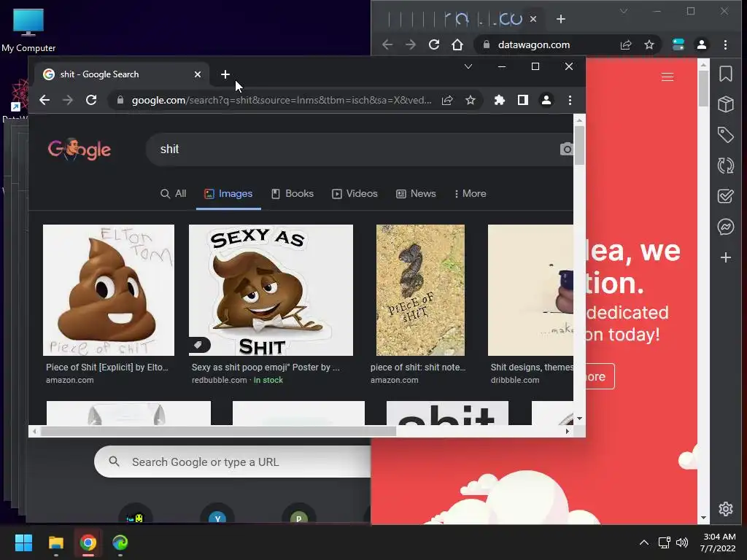Click Search Google or type a URL box
Image resolution: width=747 pixels, height=560 pixels.
point(233,462)
